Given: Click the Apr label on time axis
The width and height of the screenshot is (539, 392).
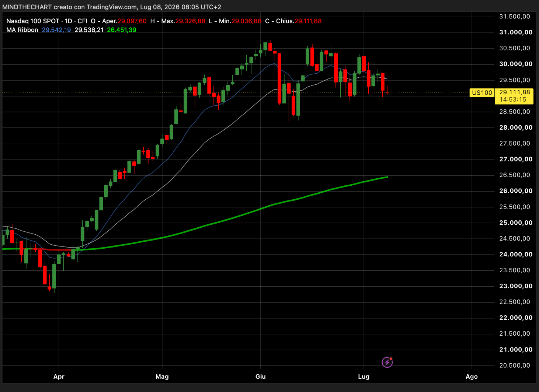Looking at the screenshot, I should point(59,377).
